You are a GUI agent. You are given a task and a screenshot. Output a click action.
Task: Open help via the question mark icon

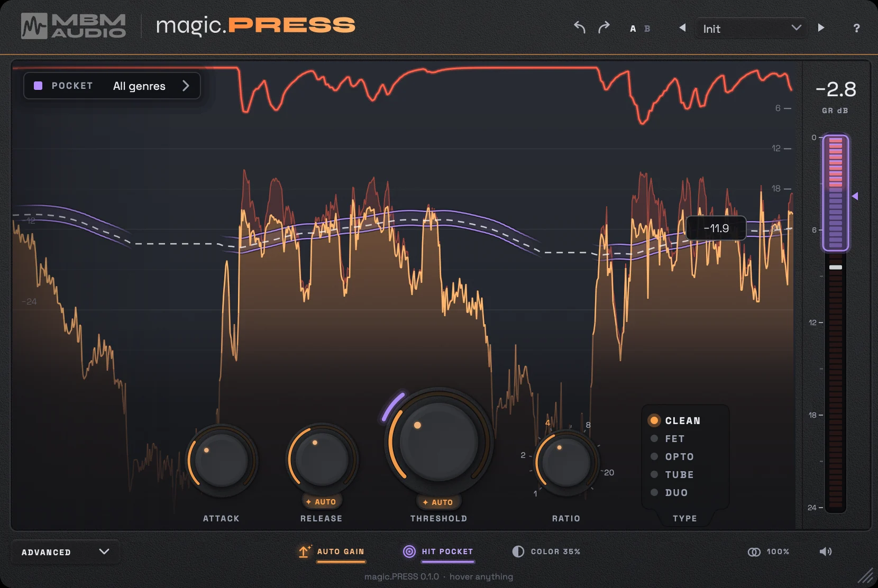[856, 29]
